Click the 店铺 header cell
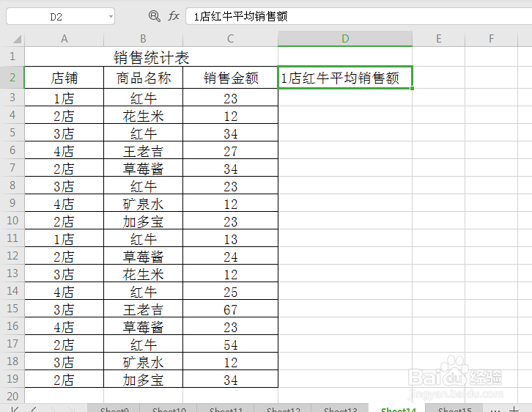Viewport: 532px width, 412px height. [64, 78]
